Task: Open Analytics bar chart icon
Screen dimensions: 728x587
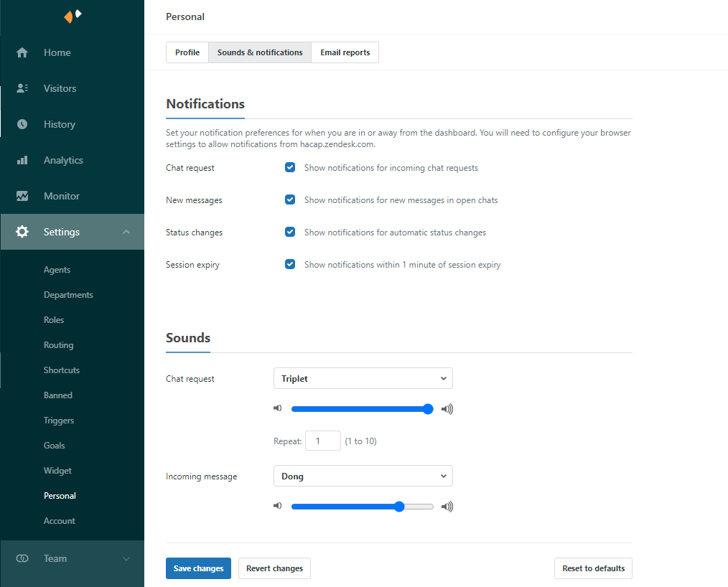Action: coord(22,160)
